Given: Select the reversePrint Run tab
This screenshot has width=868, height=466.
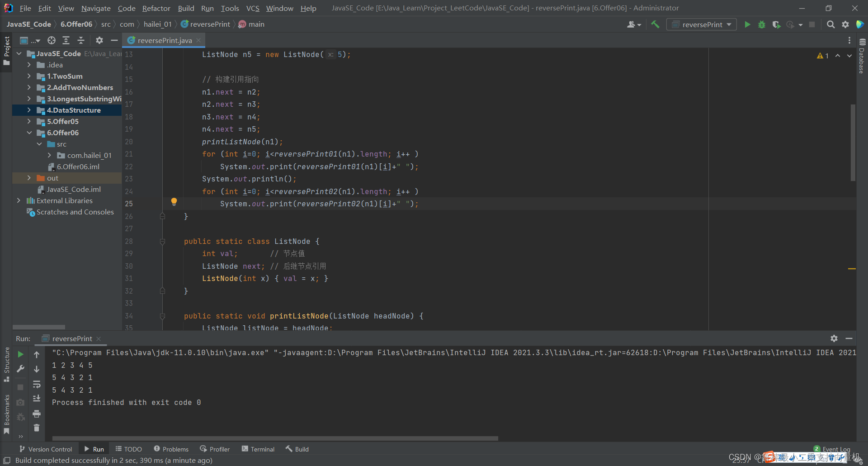Looking at the screenshot, I should pyautogui.click(x=72, y=338).
